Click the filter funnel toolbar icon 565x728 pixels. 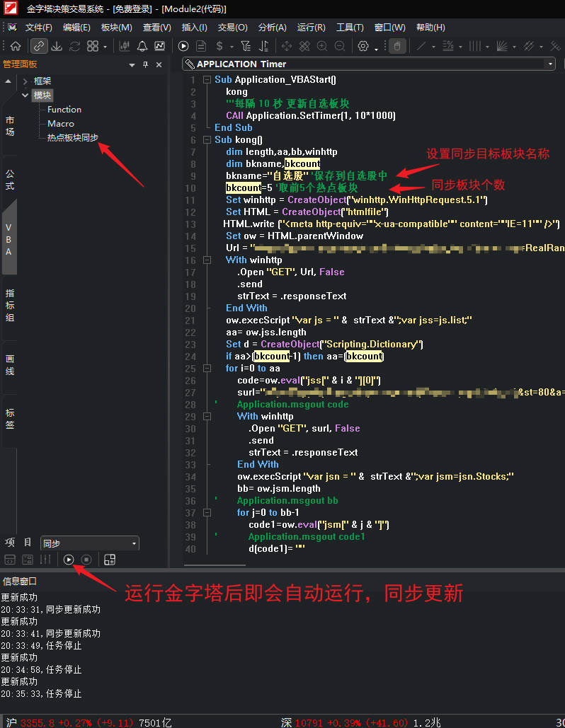coord(246,46)
